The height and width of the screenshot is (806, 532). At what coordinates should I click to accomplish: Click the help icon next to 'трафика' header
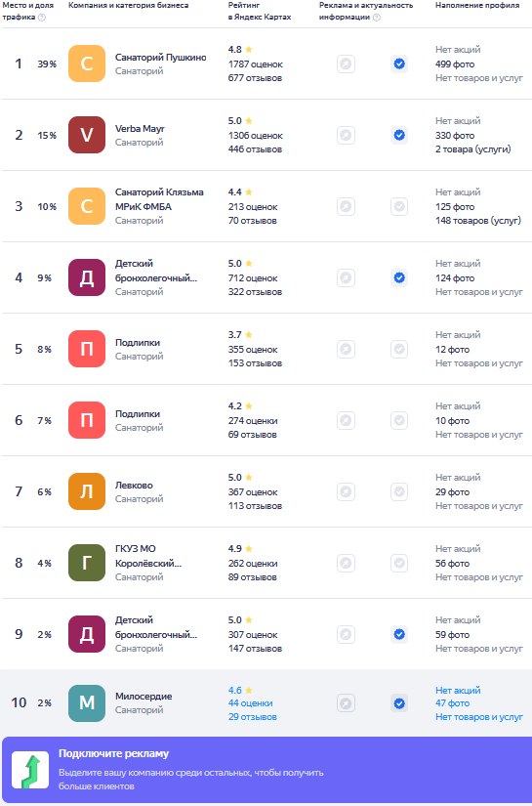tap(42, 18)
